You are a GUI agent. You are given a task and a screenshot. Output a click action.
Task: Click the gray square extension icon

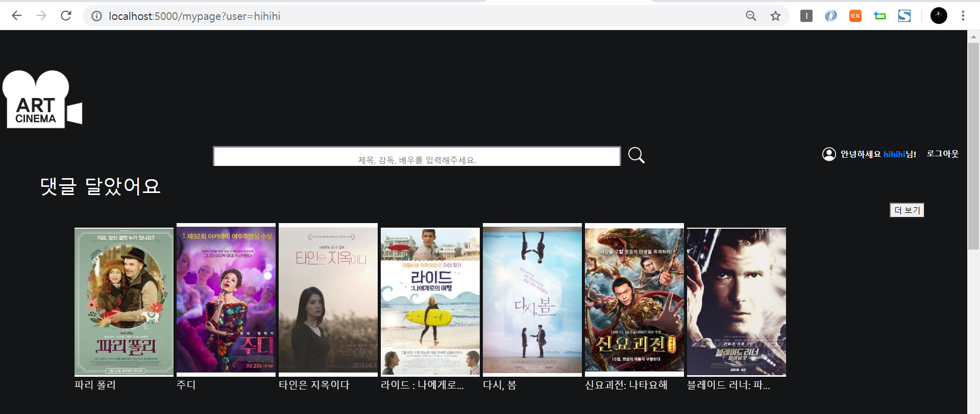coord(806,16)
